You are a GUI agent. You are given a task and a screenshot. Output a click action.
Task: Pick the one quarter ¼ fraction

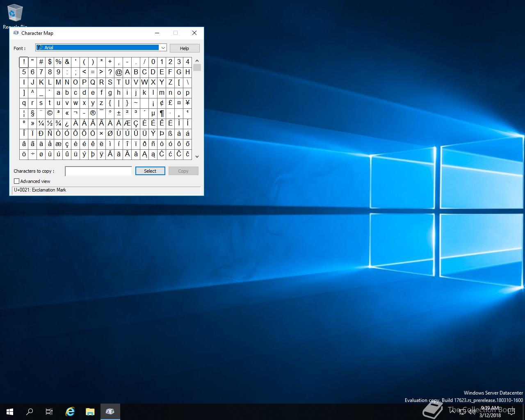coord(41,123)
